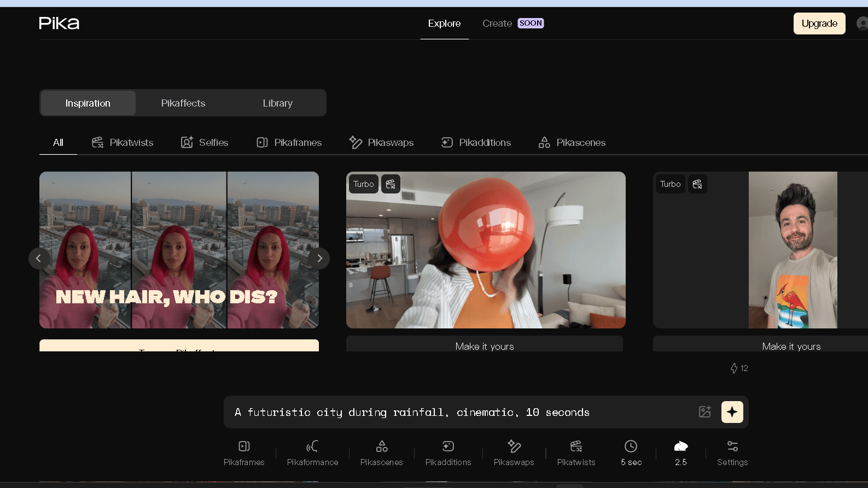Click into the prompt text field
The width and height of the screenshot is (868, 488).
coord(459,412)
